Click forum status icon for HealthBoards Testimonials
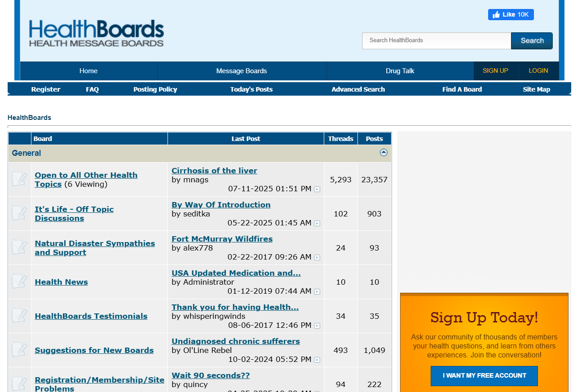 pos(19,316)
